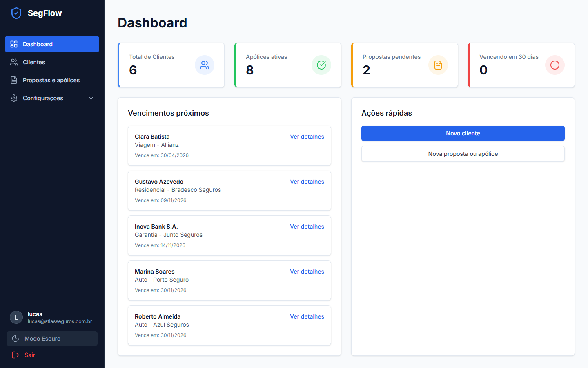Screen dimensions: 588x368
Task: Click the Clientes people icon
Action: point(13,62)
